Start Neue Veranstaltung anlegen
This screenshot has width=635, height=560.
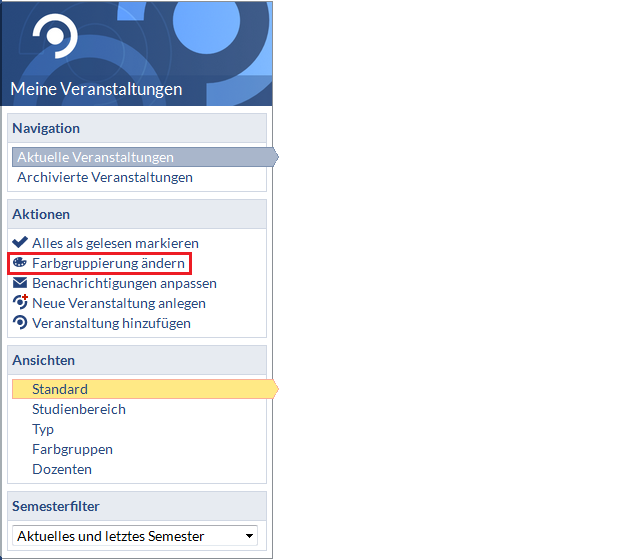click(x=119, y=303)
